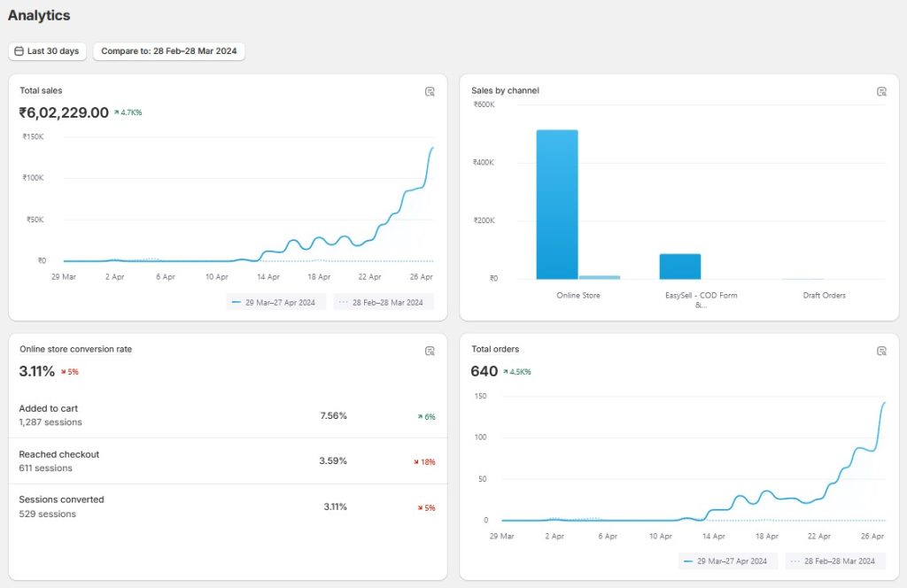Toggle the 29 Mar–27 Apr 2024 sales legend
The image size is (907, 588).
click(276, 302)
